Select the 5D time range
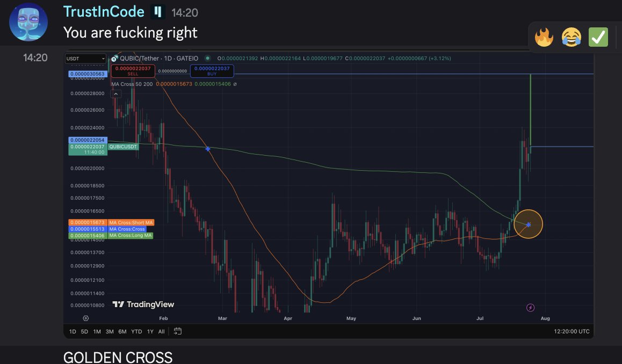 click(x=84, y=331)
